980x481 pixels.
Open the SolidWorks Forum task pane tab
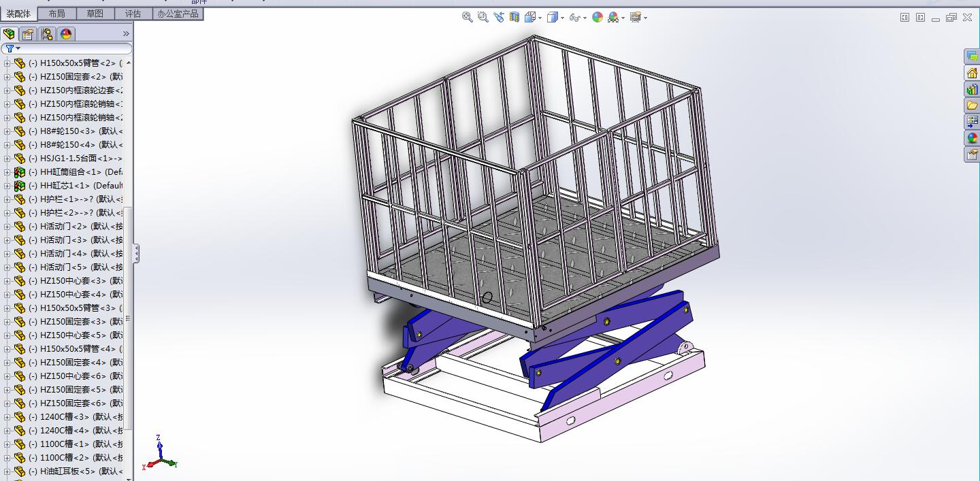pos(972,56)
